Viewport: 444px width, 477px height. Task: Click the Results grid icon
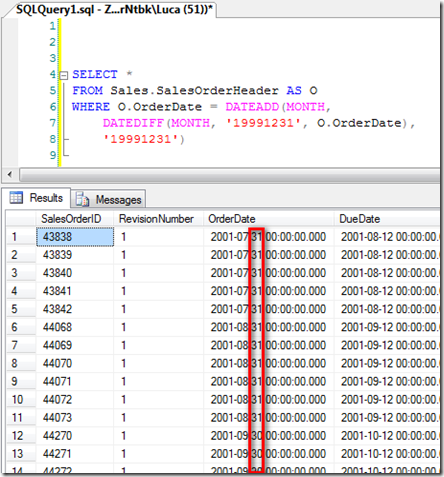[16, 198]
